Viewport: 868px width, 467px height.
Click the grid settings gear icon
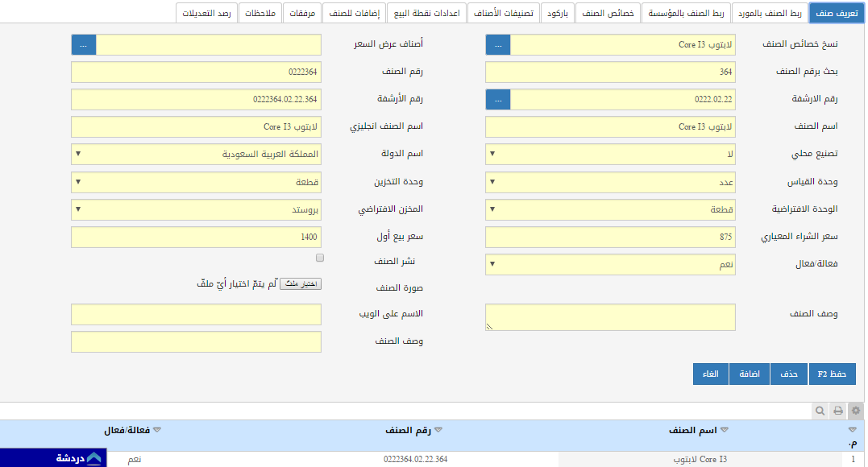pos(856,411)
